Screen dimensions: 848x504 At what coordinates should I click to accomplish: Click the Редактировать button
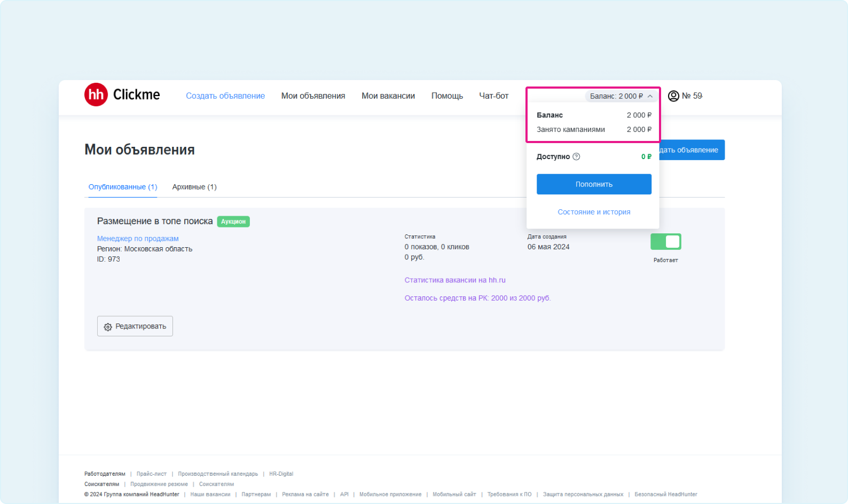135,326
